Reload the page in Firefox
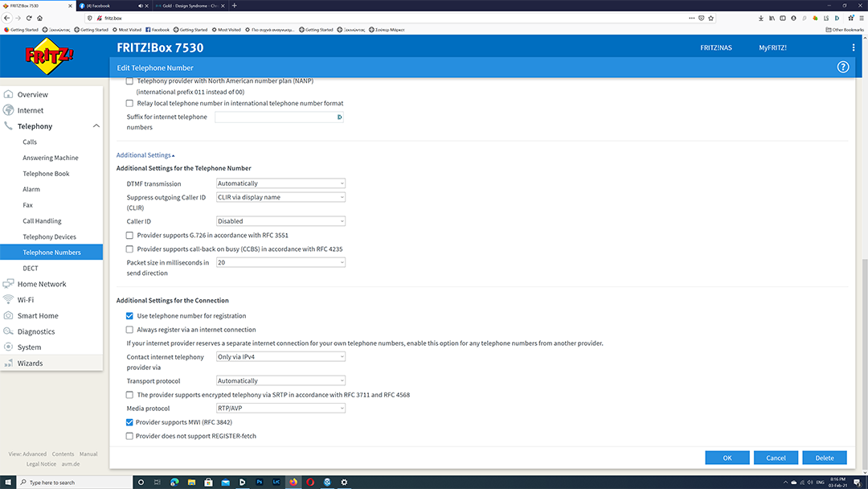 [x=29, y=18]
